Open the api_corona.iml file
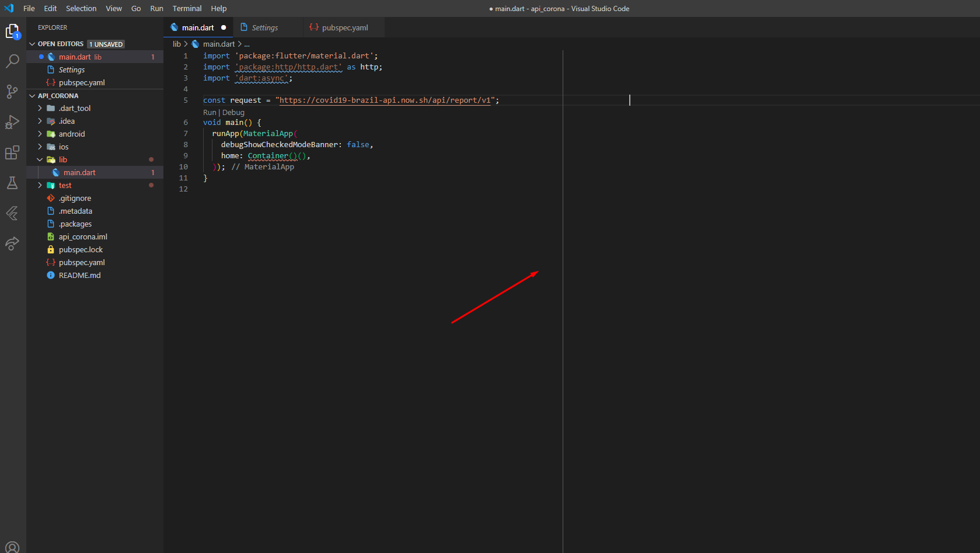980x553 pixels. pyautogui.click(x=95, y=236)
